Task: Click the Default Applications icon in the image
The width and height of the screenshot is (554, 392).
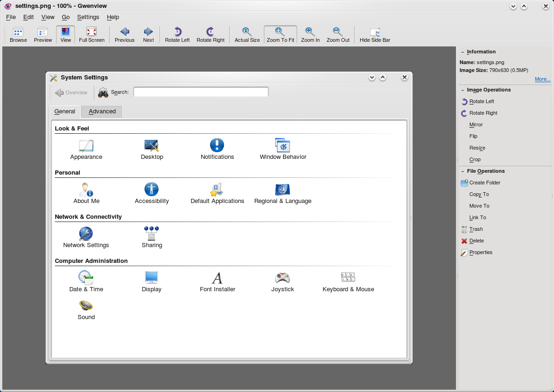Action: point(217,194)
